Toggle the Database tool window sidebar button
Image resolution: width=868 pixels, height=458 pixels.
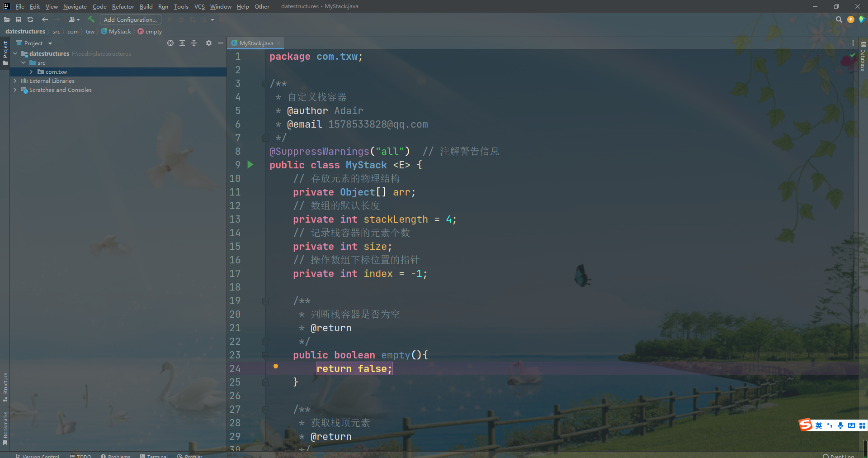tap(863, 57)
